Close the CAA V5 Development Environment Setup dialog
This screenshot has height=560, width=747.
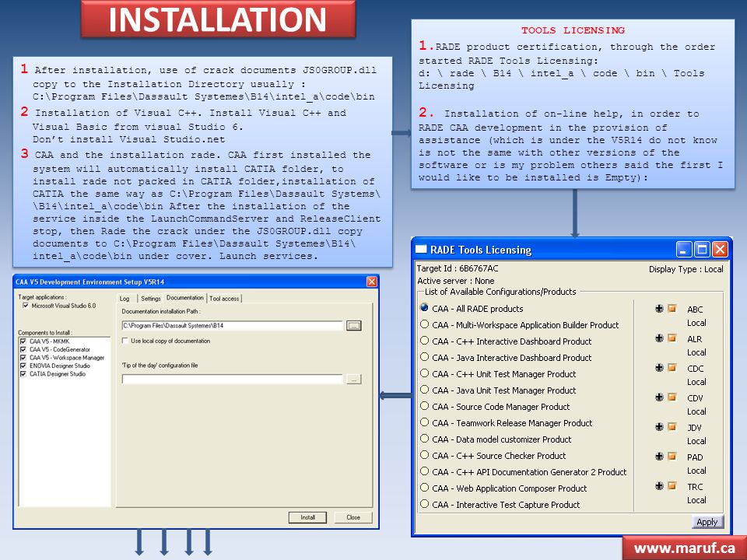point(372,282)
